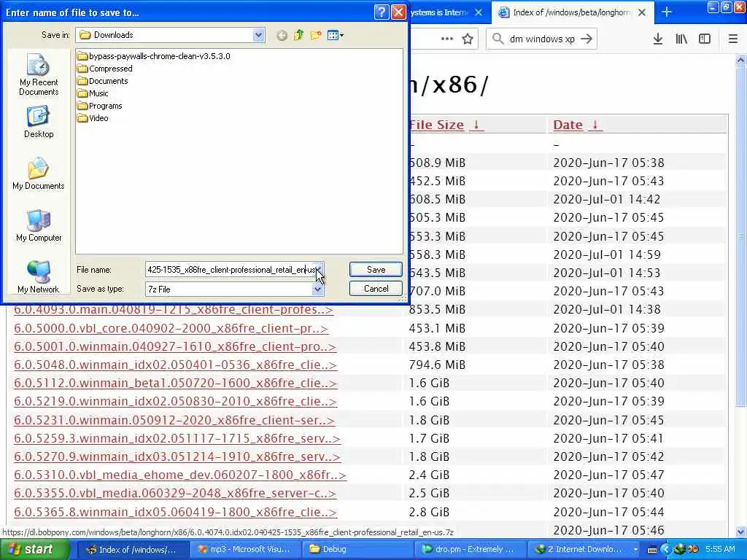Switch to the Index of /windows taskbar button
Viewport: 747px width, 560px height.
click(133, 550)
